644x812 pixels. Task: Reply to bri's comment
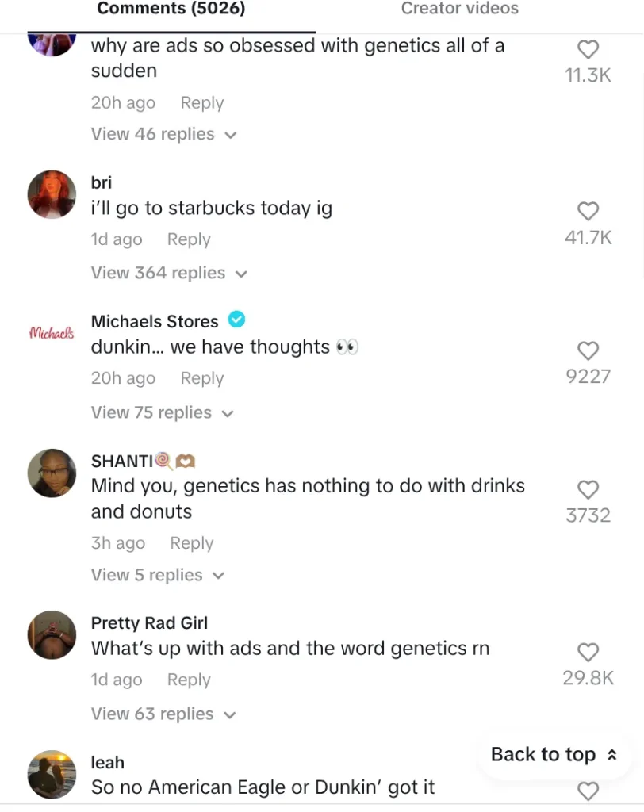coord(188,239)
